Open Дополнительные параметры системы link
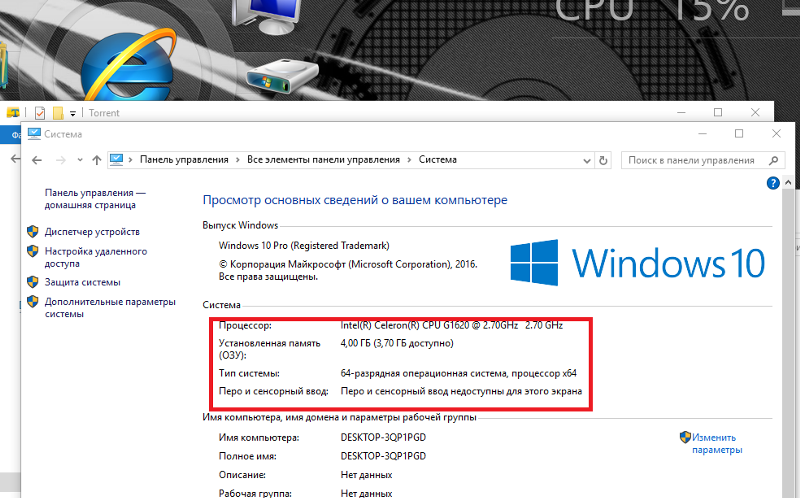 point(110,308)
